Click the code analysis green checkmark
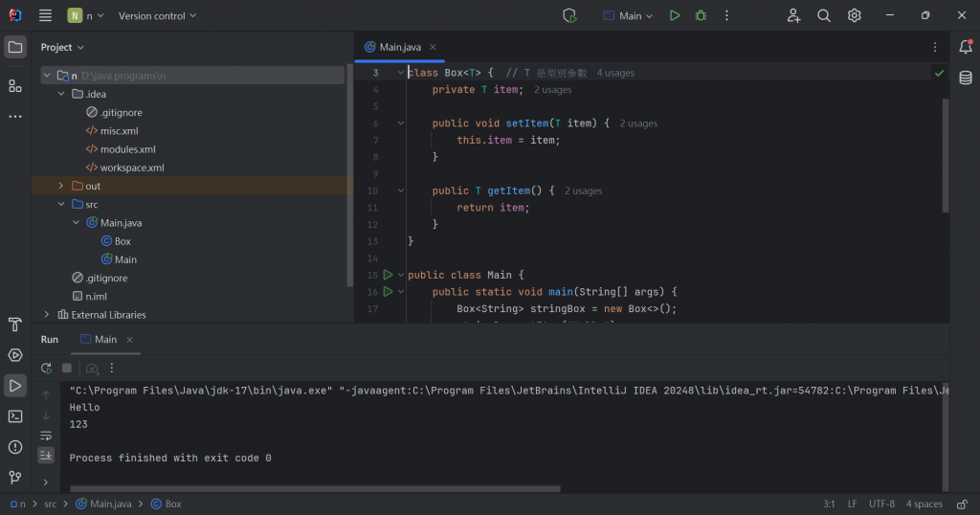980x515 pixels. [939, 73]
